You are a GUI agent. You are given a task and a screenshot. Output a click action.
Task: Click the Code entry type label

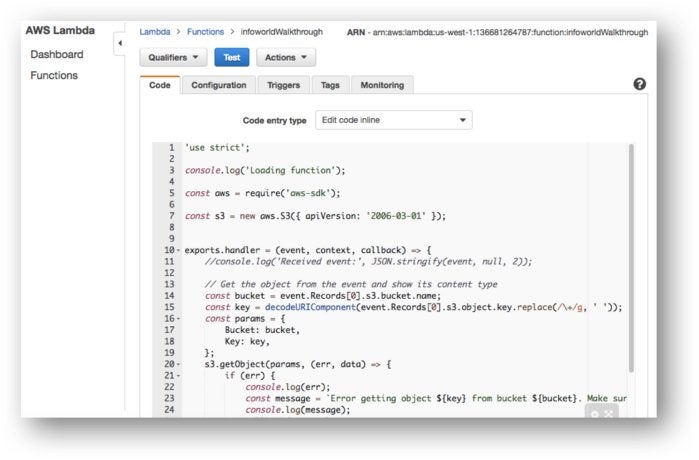(274, 120)
